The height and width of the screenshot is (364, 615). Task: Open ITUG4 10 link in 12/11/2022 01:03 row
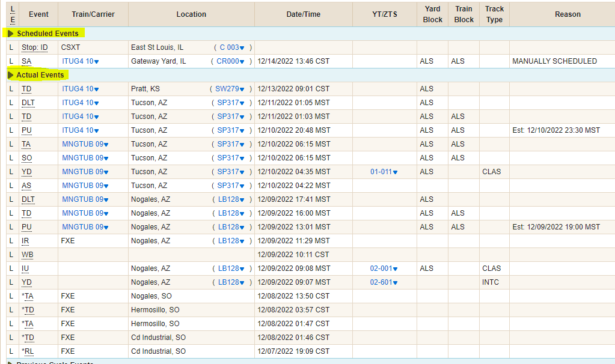(x=80, y=117)
